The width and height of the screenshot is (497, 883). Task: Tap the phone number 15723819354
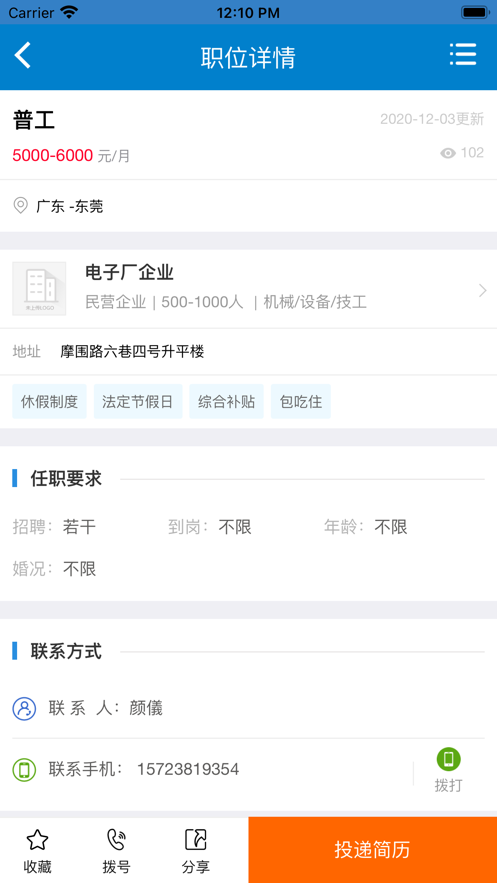point(188,769)
